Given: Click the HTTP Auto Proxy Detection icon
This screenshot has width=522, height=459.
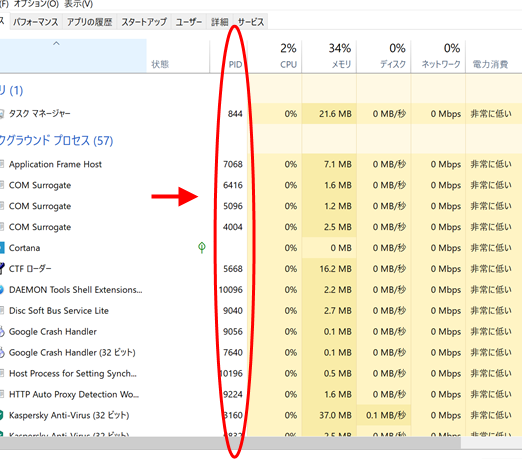Looking at the screenshot, I should [2, 394].
